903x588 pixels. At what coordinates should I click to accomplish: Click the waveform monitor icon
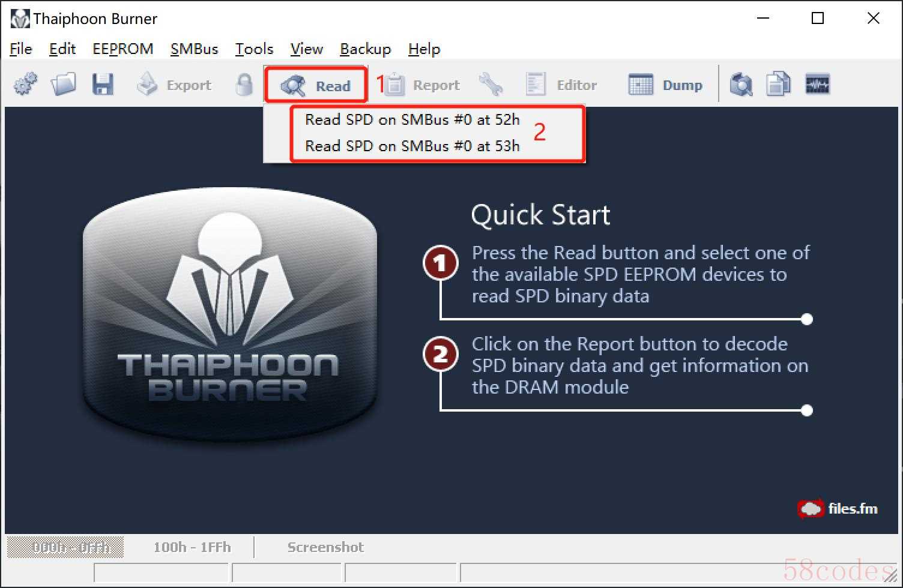pos(817,85)
